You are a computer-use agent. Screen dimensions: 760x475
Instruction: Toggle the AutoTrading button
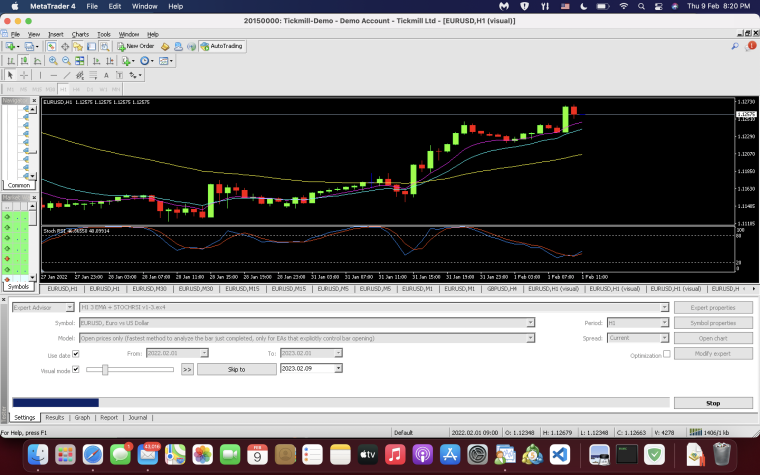tap(222, 46)
